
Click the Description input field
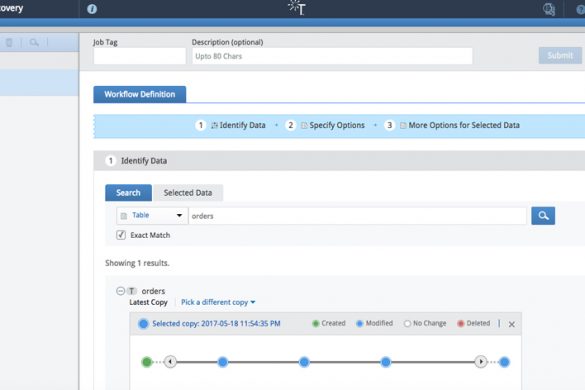(x=332, y=56)
